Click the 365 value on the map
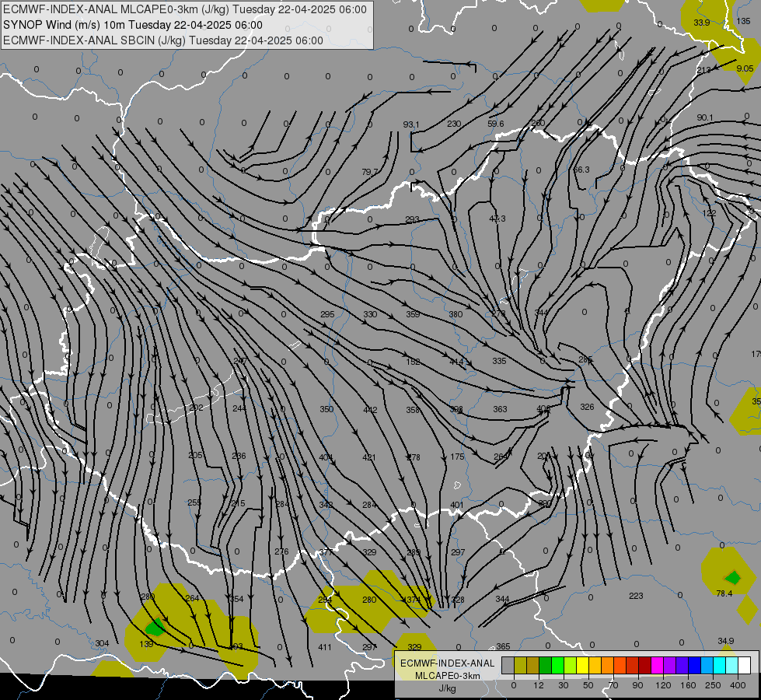Screen dimensions: 761x700 [503, 646]
